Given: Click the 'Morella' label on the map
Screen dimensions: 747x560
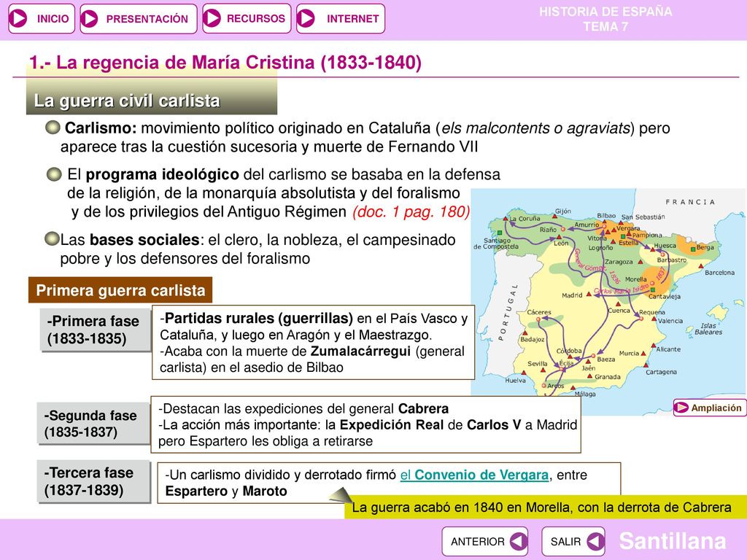Looking at the screenshot, I should coord(635,279).
